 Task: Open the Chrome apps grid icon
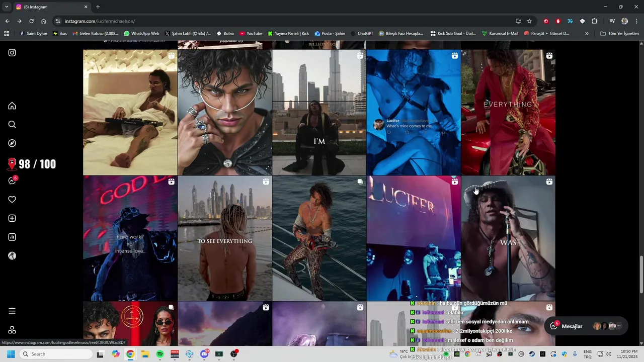pyautogui.click(x=7, y=34)
